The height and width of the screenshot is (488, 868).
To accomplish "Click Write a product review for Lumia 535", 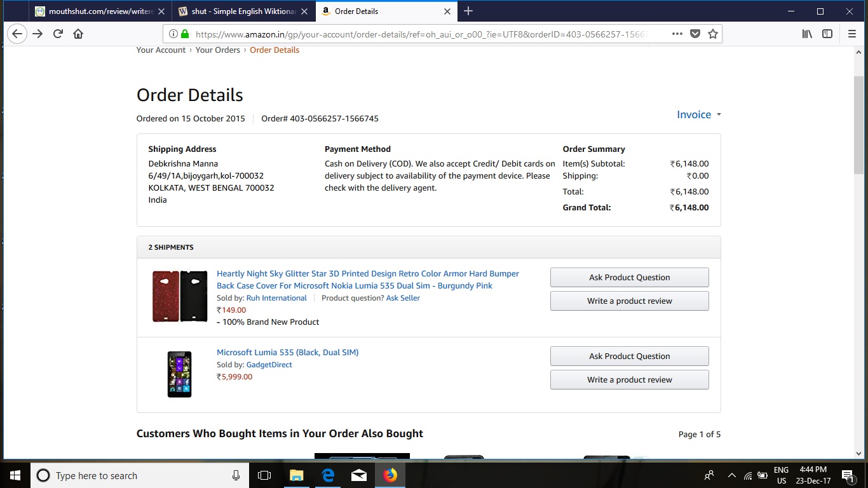I will coord(629,379).
